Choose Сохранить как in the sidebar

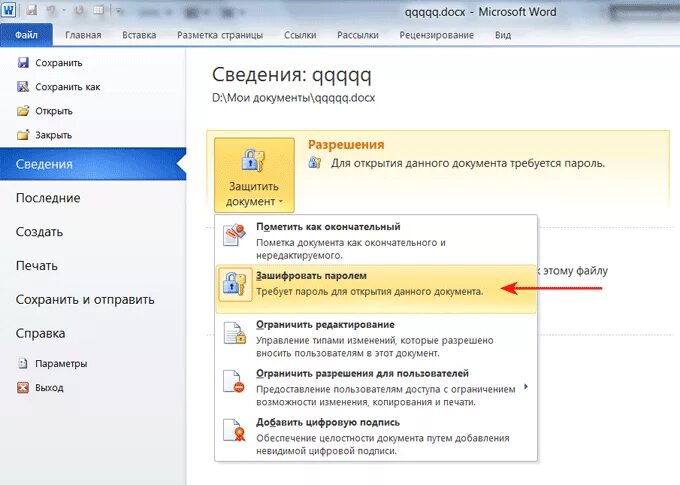(68, 87)
